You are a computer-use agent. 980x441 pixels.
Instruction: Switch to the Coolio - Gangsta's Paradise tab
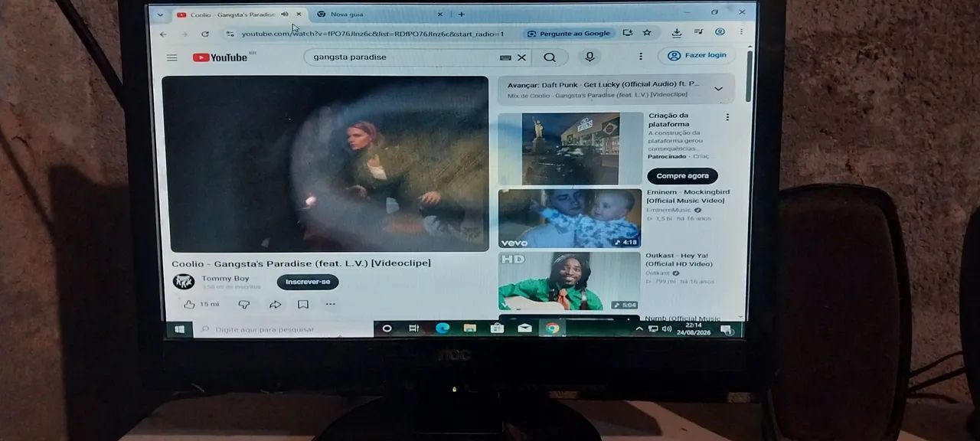(x=232, y=15)
